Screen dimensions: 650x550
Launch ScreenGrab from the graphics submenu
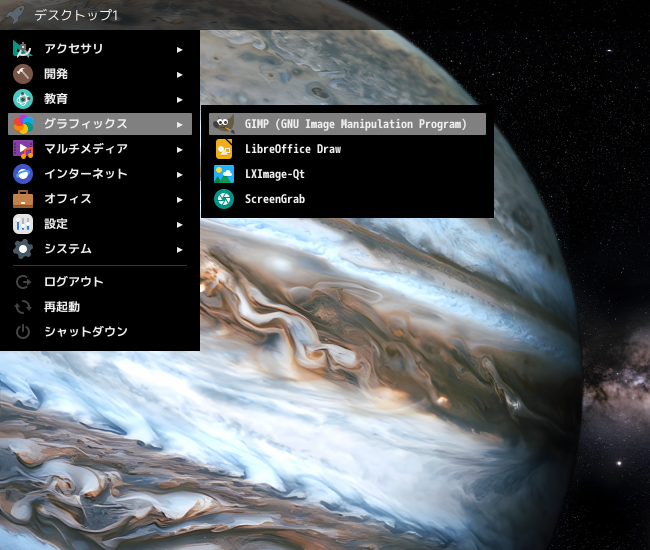tap(347, 199)
